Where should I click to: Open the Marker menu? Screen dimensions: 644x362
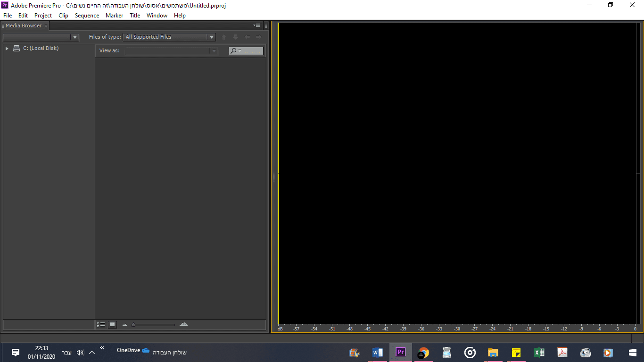pyautogui.click(x=114, y=16)
